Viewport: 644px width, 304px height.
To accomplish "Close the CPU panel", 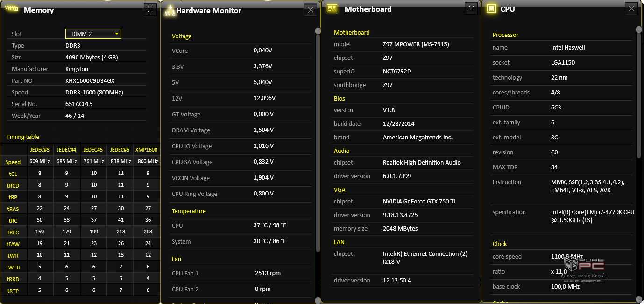I will point(632,8).
